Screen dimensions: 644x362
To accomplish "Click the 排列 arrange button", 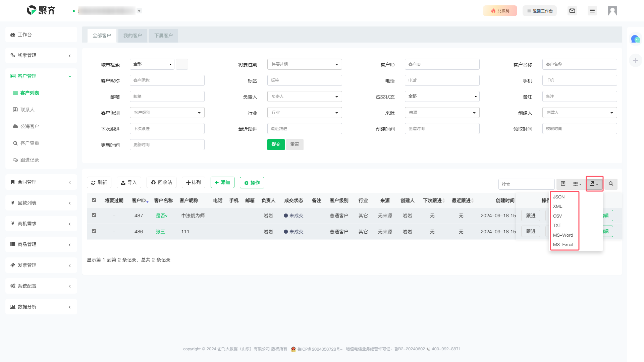I will [194, 182].
